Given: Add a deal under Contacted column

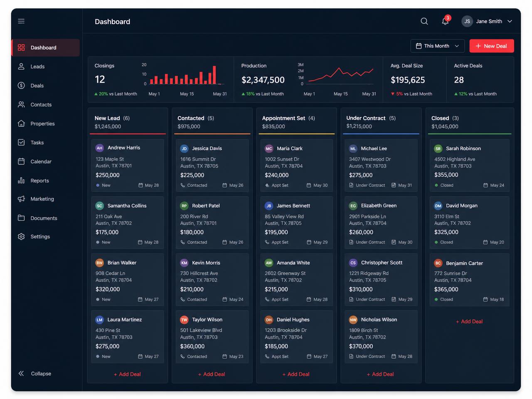Looking at the screenshot, I should tap(212, 374).
